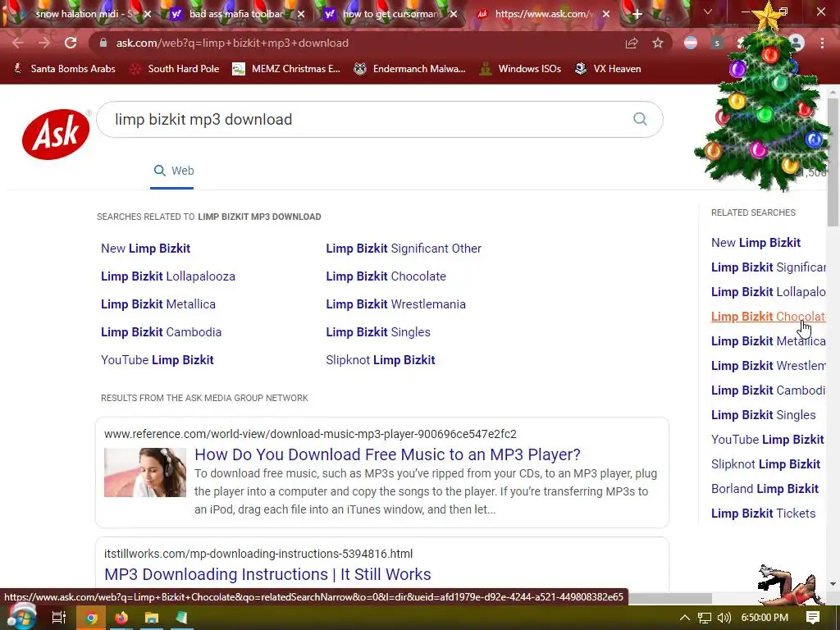Click sidebar 'Limp Bizkit Singles' link
The image size is (840, 630).
point(764,414)
